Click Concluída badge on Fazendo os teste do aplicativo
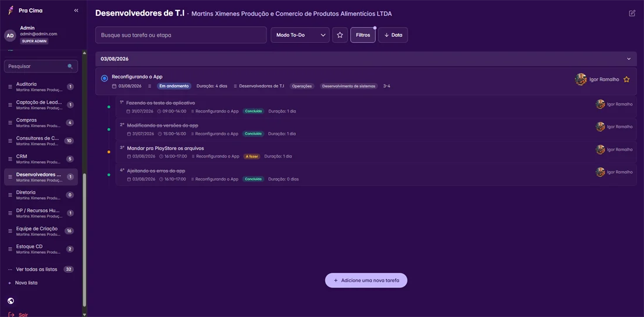Viewport: 644px width, 317px height. (x=254, y=111)
